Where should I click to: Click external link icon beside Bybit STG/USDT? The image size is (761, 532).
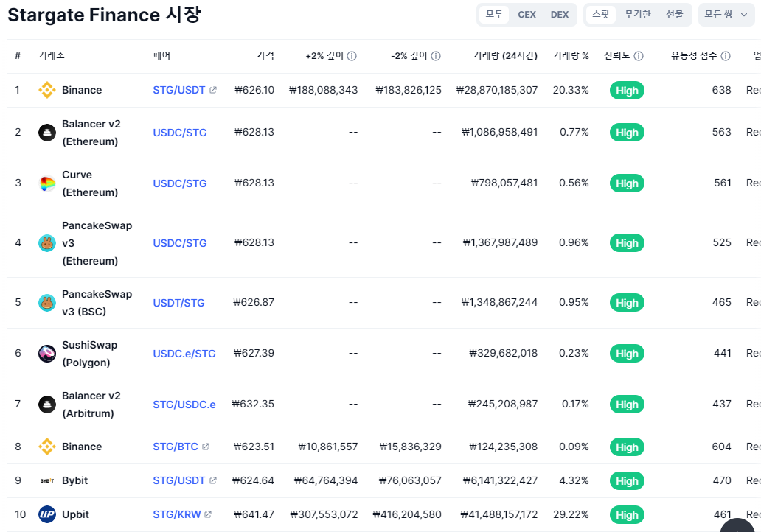point(213,480)
